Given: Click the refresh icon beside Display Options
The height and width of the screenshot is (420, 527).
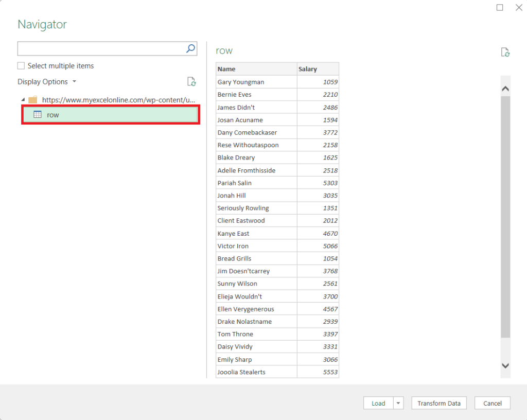Looking at the screenshot, I should click(191, 81).
